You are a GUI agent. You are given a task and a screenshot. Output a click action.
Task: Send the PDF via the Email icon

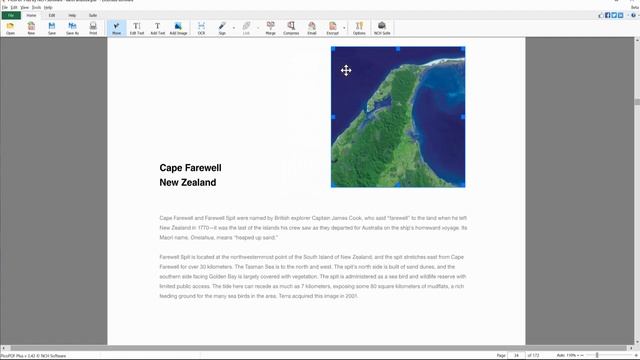click(x=312, y=28)
